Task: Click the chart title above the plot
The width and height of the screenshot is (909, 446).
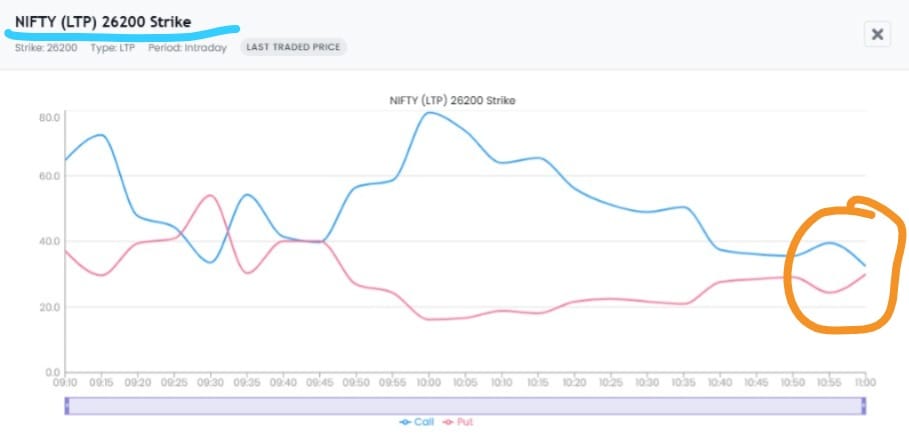Action: click(452, 100)
